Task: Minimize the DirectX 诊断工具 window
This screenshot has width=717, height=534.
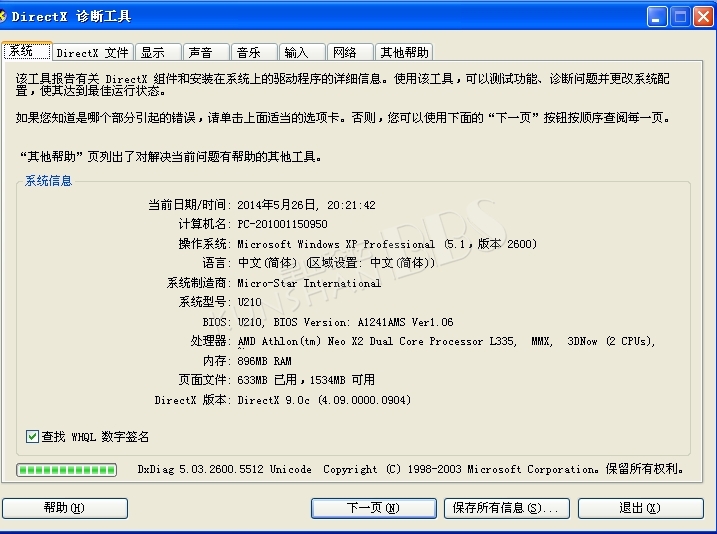Action: click(657, 17)
